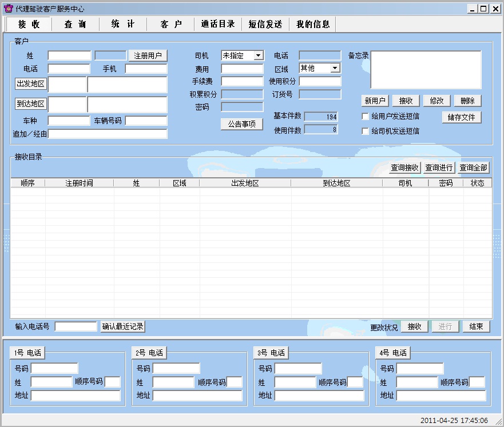Focus 号码 field under 1号 电话
The image size is (504, 427).
(54, 368)
